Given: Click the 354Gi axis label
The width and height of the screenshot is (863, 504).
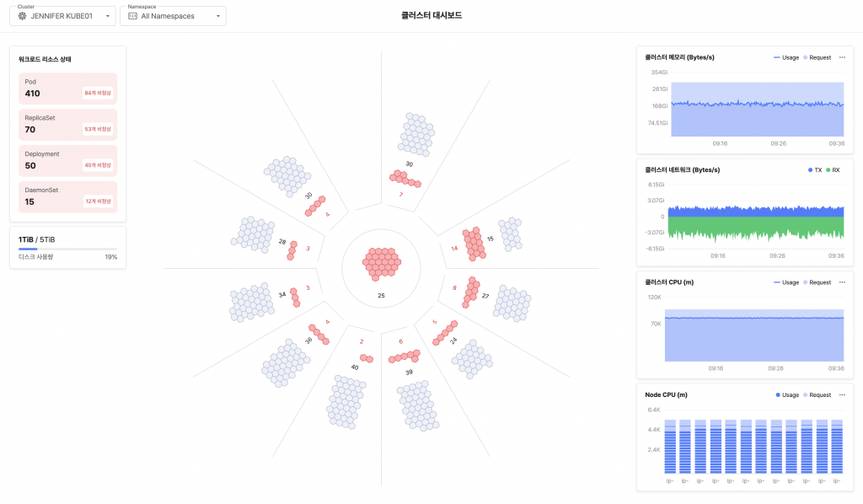Looking at the screenshot, I should click(x=659, y=72).
